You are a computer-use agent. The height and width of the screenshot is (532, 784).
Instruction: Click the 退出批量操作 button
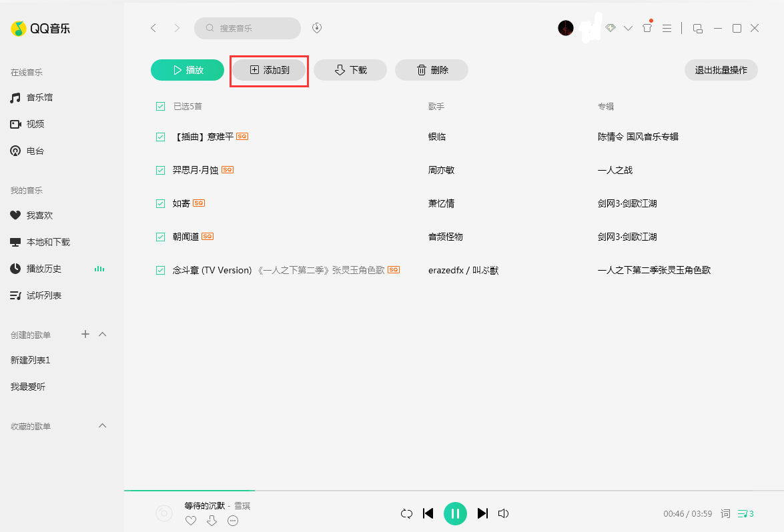pyautogui.click(x=721, y=69)
